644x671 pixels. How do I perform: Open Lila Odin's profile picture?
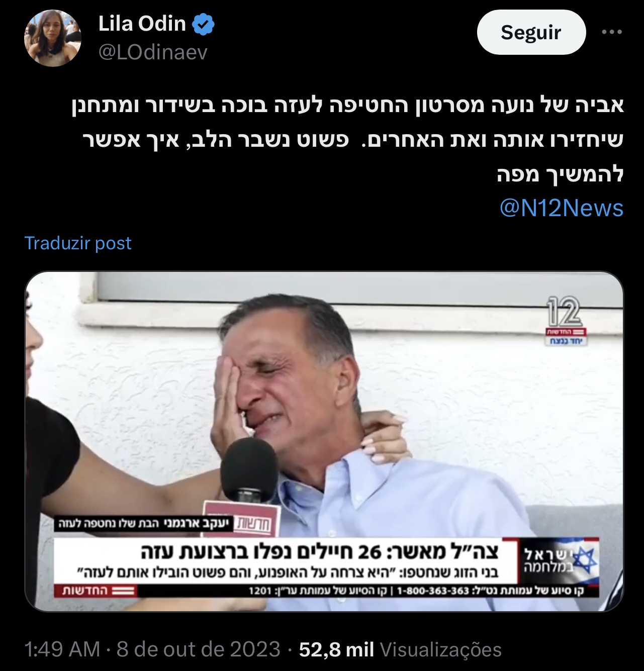pyautogui.click(x=53, y=38)
